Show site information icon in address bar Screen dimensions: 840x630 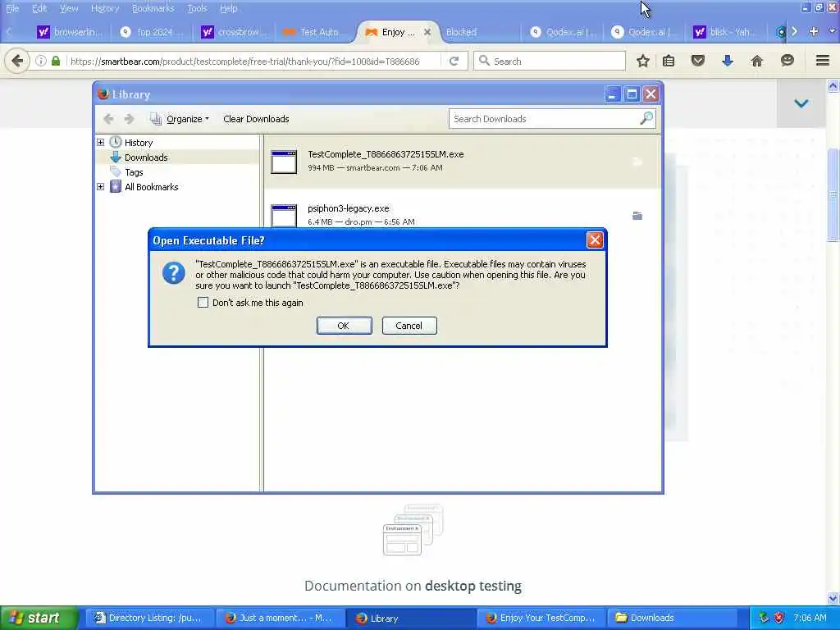40,61
